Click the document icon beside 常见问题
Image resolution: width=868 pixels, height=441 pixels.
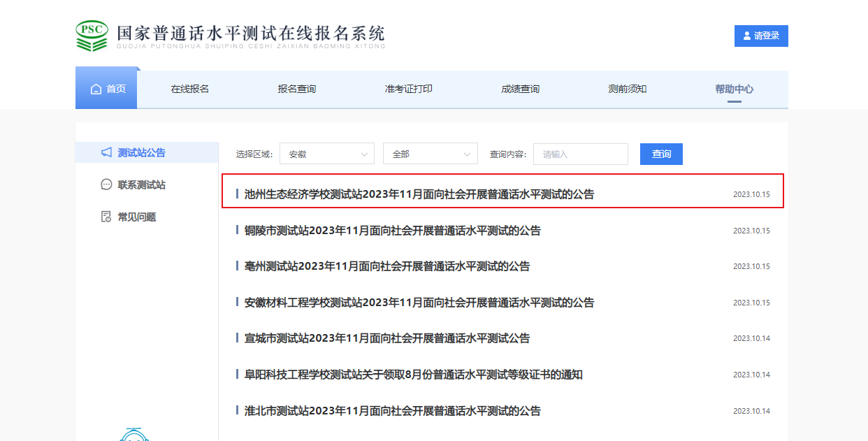point(106,217)
